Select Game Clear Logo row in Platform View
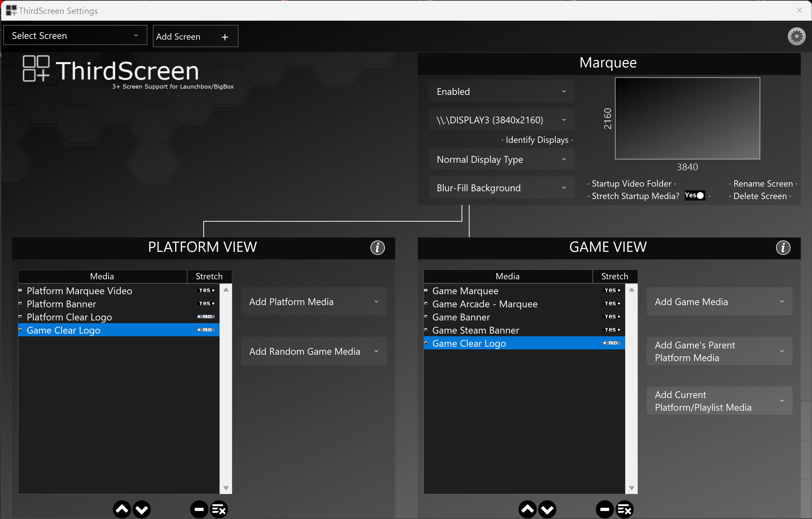The width and height of the screenshot is (812, 519). 119,330
